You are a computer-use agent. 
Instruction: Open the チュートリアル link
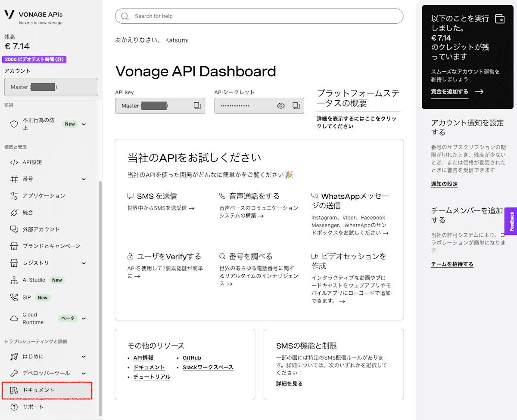[152, 377]
